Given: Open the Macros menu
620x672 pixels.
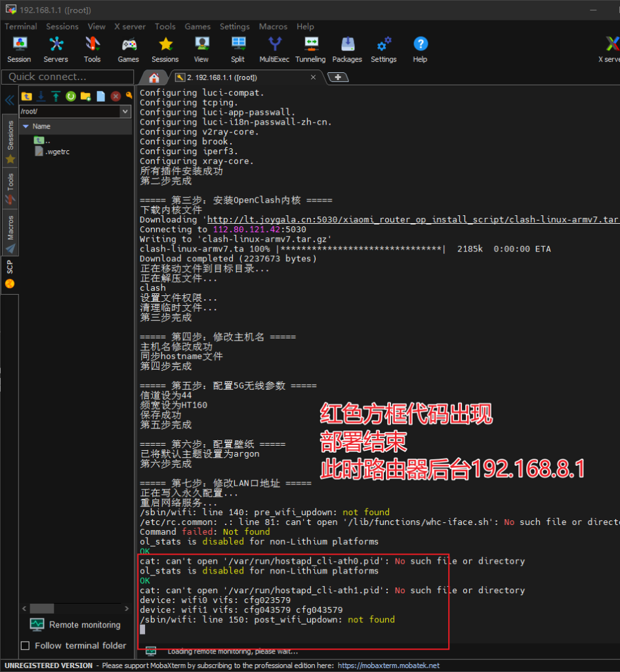Looking at the screenshot, I should (273, 26).
